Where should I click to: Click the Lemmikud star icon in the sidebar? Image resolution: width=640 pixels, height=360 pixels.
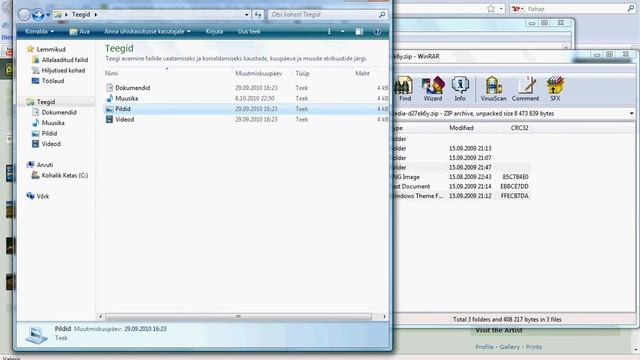coord(30,49)
